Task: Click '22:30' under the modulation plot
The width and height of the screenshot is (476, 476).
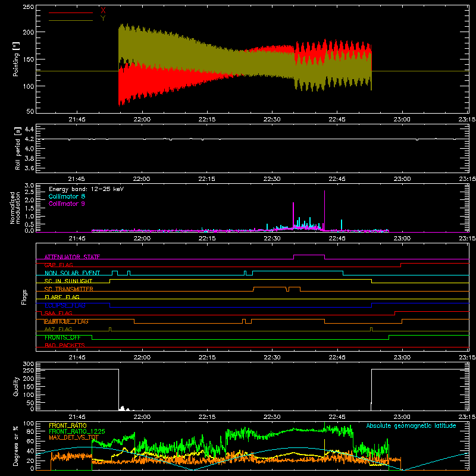Action: (x=272, y=239)
